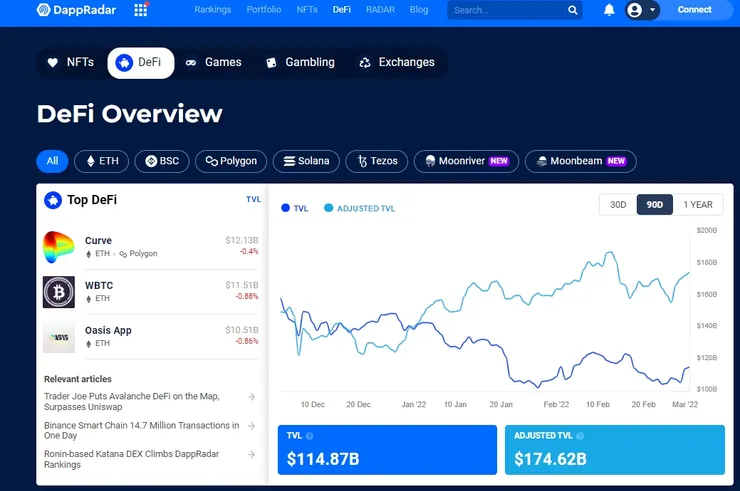Filter by Moonbeam chain
The height and width of the screenshot is (491, 740).
coord(580,161)
